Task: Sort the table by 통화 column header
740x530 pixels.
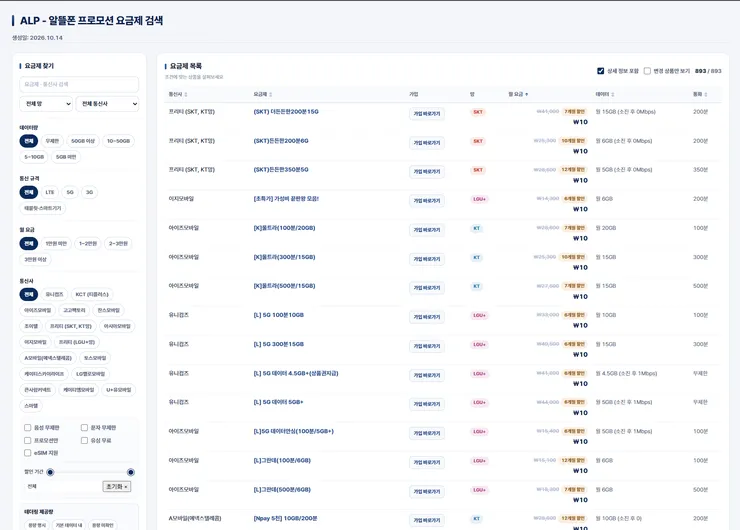Action: [700, 94]
